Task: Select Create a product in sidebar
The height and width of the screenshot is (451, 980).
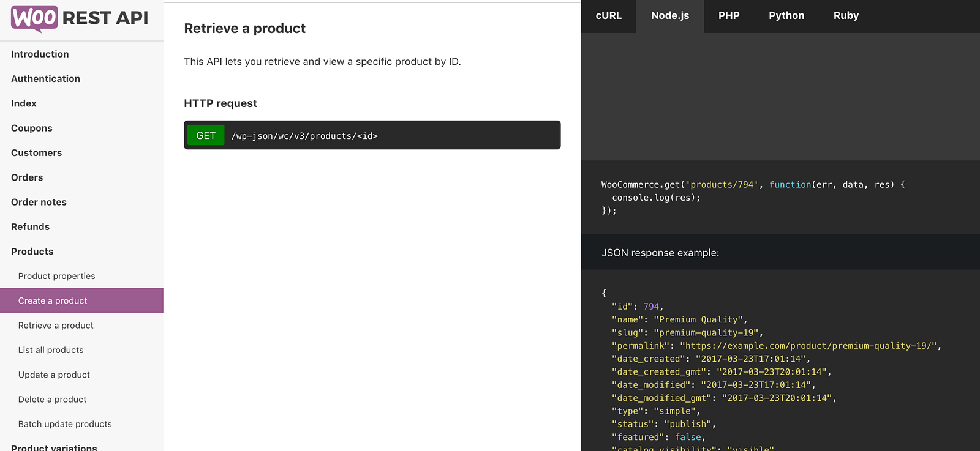Action: click(53, 301)
